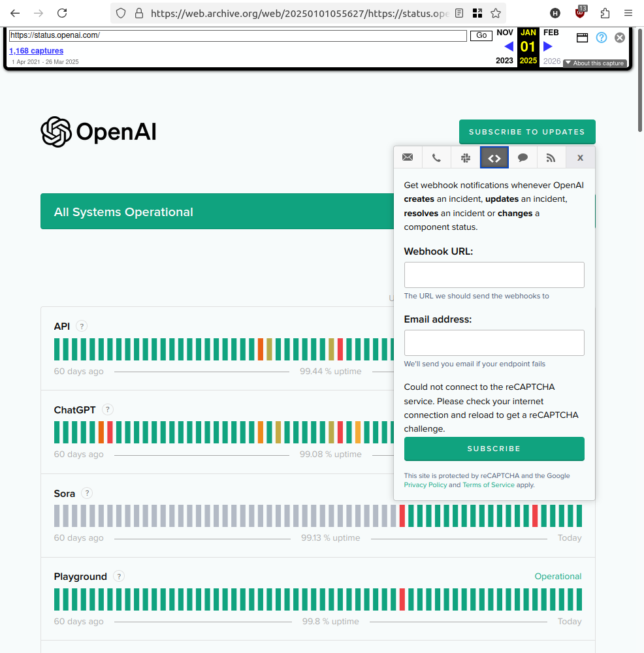This screenshot has width=644, height=653.
Task: Close the subscribe popup with x
Action: point(580,157)
